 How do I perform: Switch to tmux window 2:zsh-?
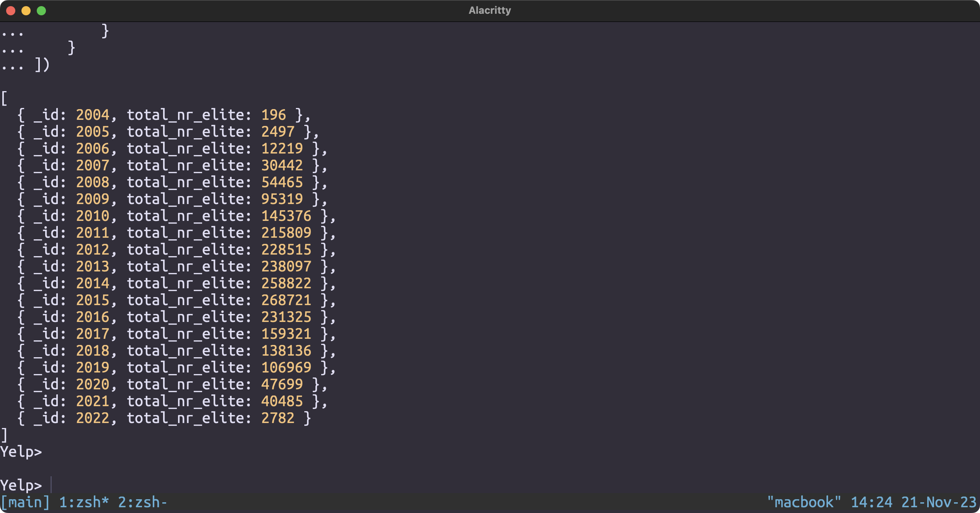pyautogui.click(x=142, y=502)
